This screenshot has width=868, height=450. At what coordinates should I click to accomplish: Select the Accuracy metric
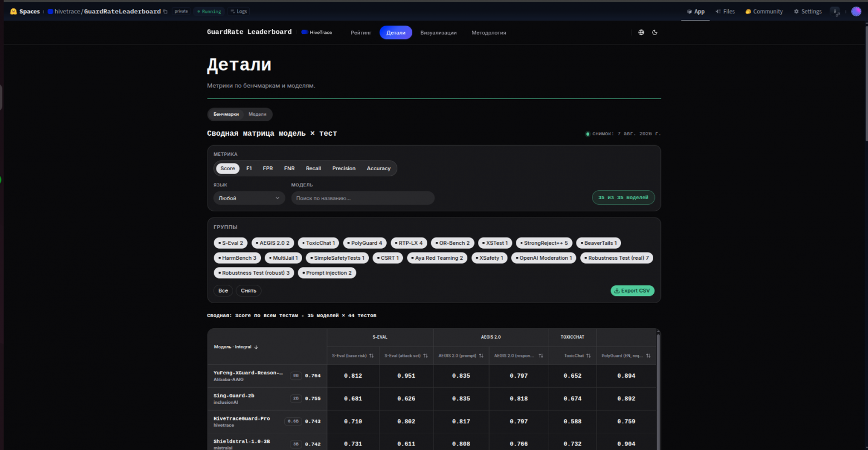[378, 169]
